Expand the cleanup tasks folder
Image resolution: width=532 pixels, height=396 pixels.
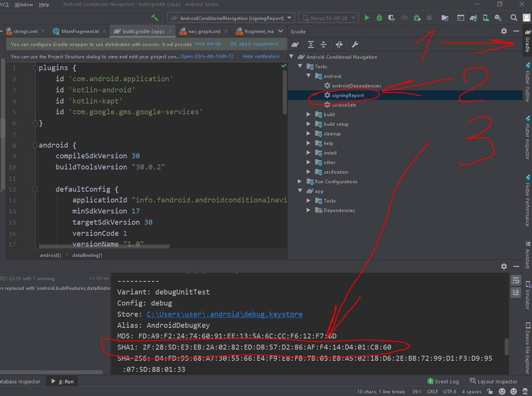[x=309, y=133]
